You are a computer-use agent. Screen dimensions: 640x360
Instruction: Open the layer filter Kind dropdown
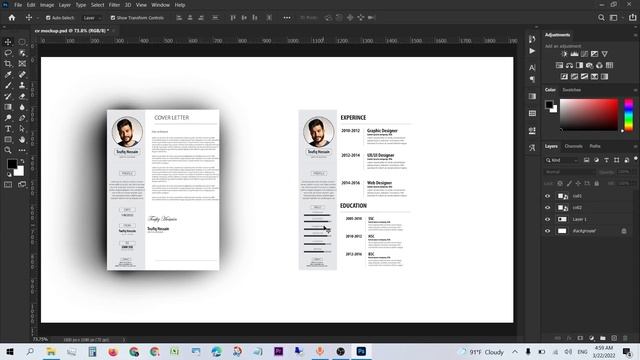(x=562, y=160)
